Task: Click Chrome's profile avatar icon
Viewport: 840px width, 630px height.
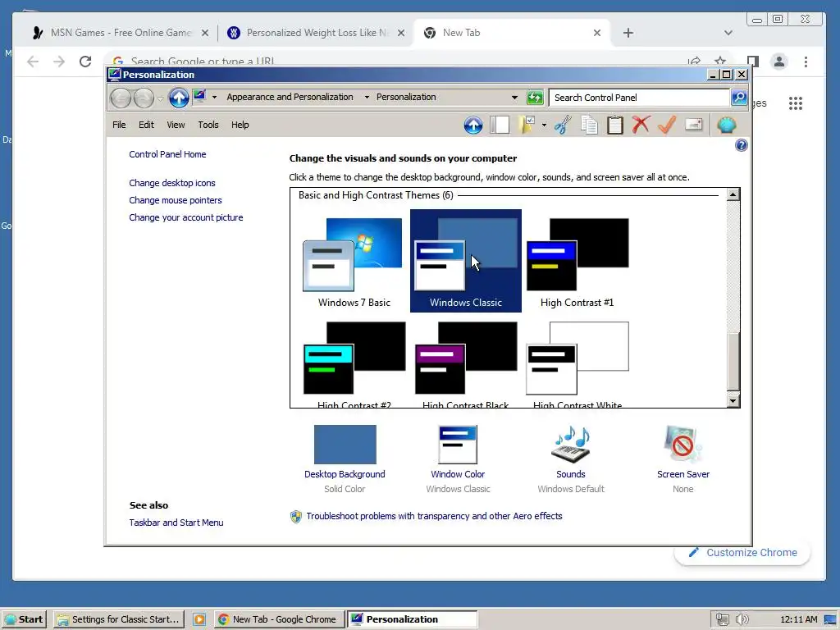Action: coord(779,62)
